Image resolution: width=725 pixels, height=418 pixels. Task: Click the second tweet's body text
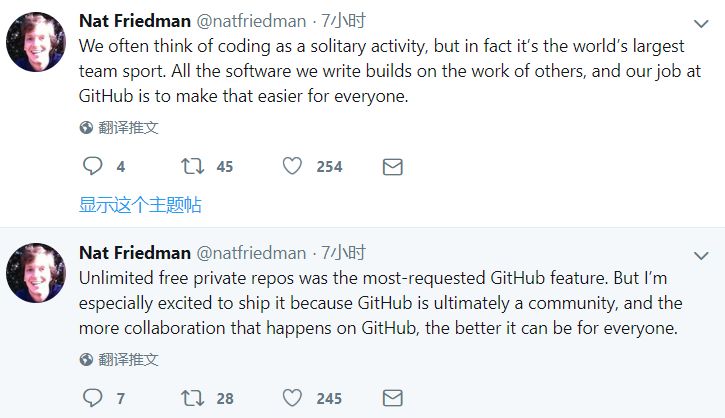(x=380, y=303)
